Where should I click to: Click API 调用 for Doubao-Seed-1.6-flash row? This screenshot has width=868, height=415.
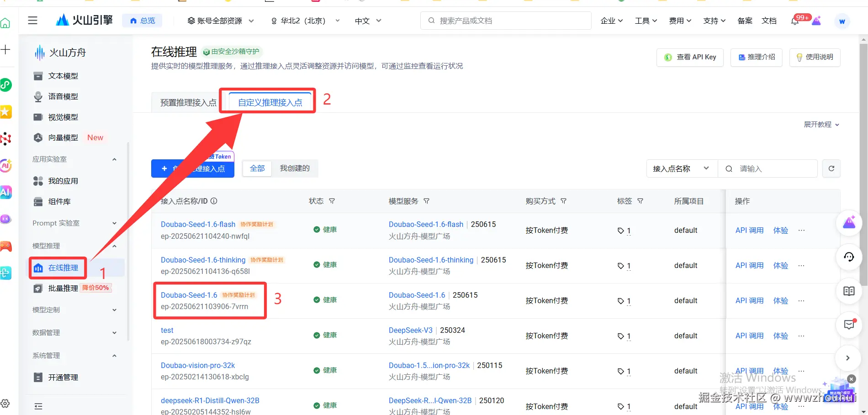click(749, 230)
